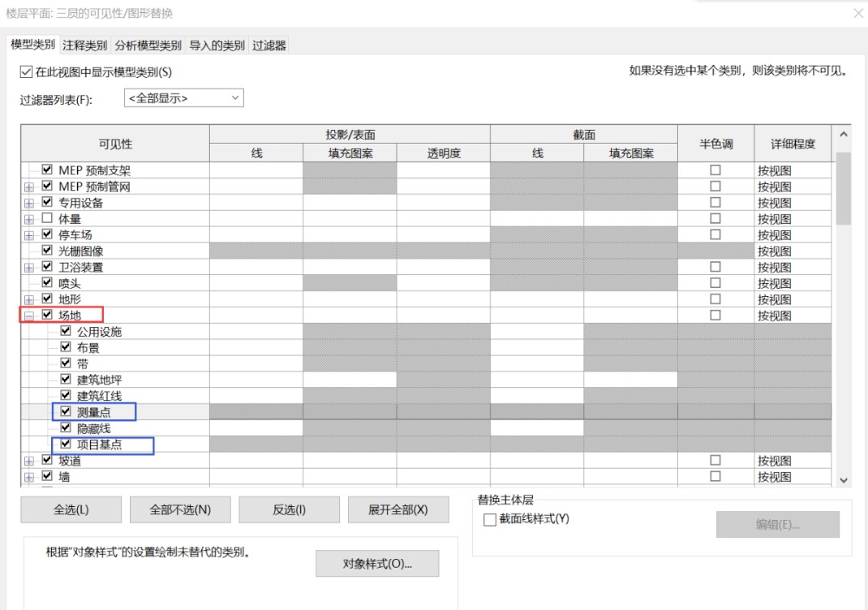Uncheck 项目基点 subcategory checkbox

(66, 444)
